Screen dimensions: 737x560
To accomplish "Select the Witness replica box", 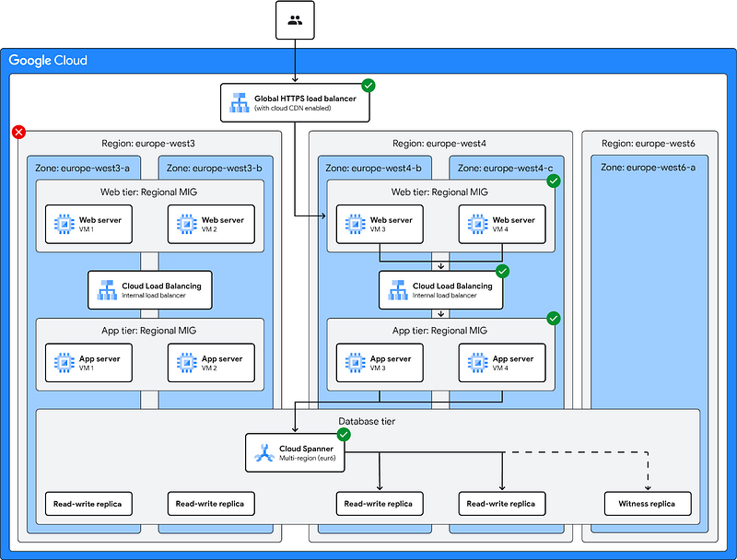I will (x=648, y=504).
